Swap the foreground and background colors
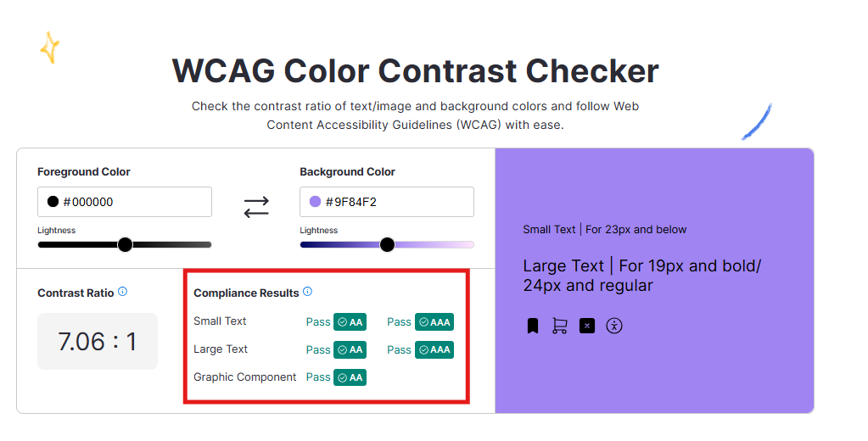868x441 pixels. pos(256,206)
